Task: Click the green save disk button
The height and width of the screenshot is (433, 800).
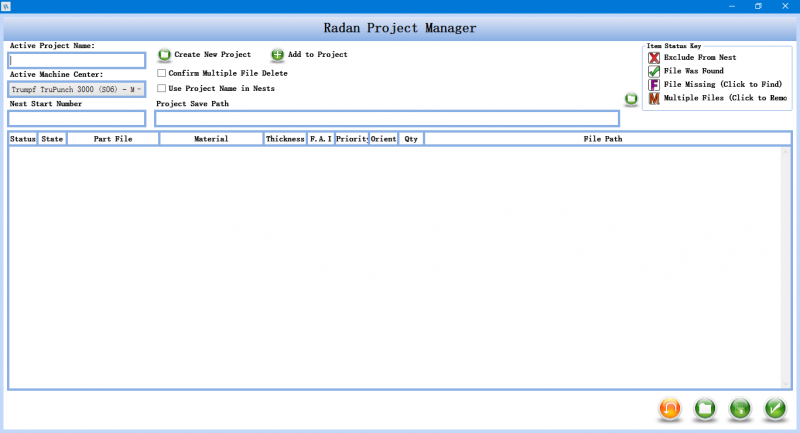Action: tap(740, 408)
